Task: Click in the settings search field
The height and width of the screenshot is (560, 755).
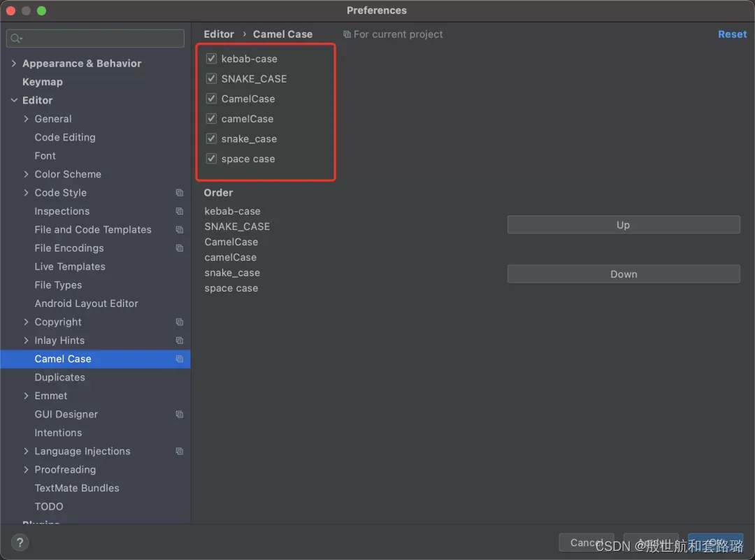Action: point(95,38)
